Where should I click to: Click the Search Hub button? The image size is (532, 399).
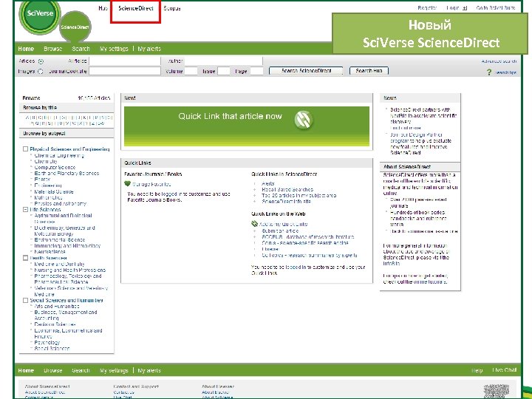coord(369,71)
